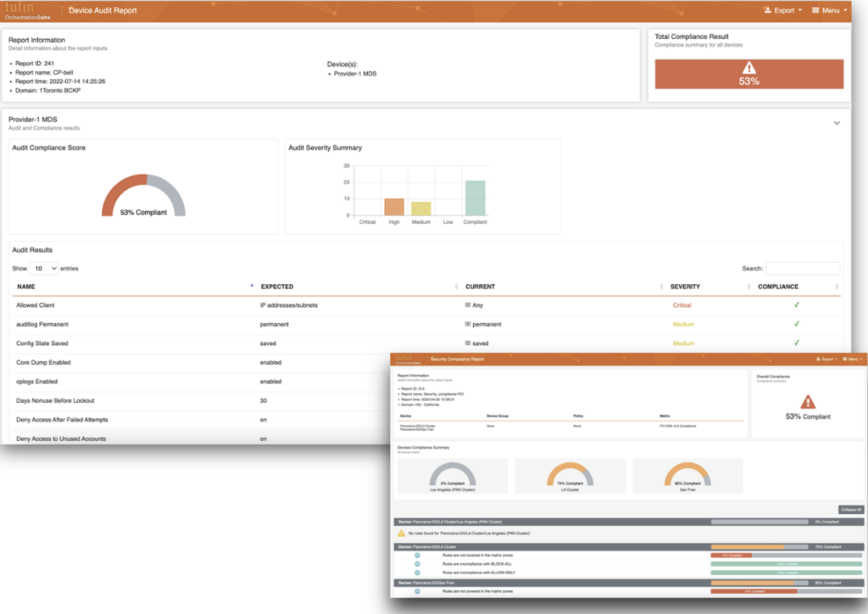Image resolution: width=868 pixels, height=614 pixels.
Task: Open the Menu in the Device Audit header
Action: point(830,11)
